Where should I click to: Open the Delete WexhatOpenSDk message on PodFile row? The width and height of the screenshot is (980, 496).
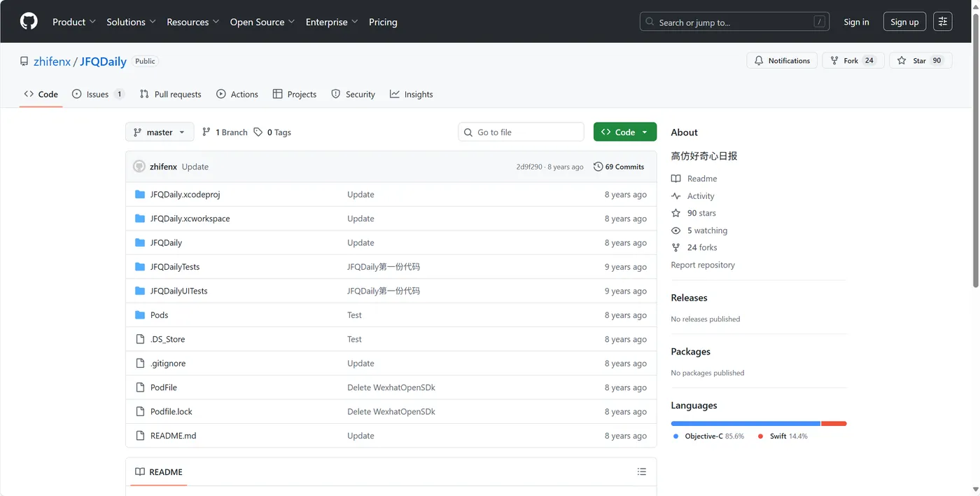[x=391, y=387]
